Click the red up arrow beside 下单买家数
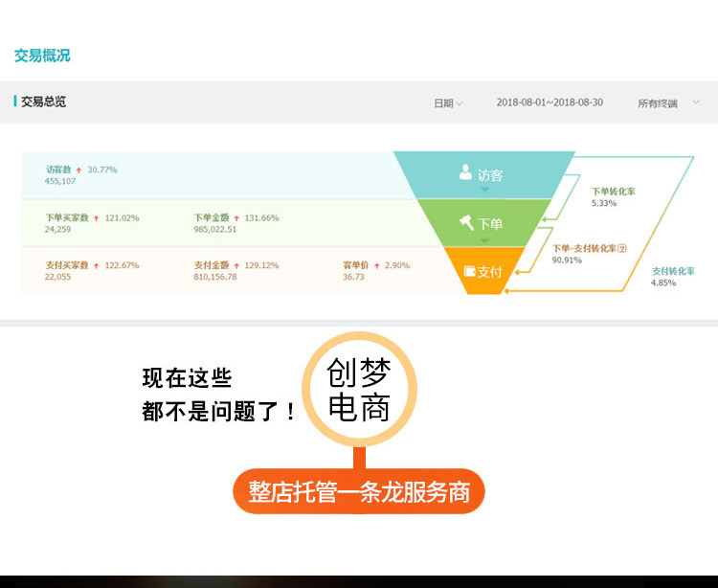 tap(96, 218)
